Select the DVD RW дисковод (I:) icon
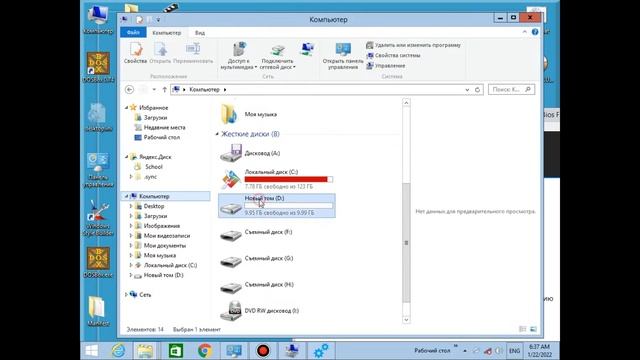This screenshot has height=360, width=640. [x=231, y=311]
